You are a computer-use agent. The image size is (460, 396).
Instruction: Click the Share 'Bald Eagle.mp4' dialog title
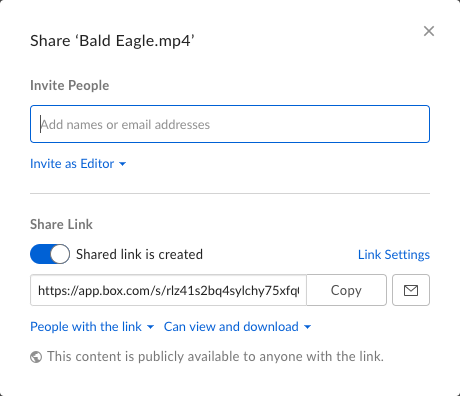click(x=112, y=41)
